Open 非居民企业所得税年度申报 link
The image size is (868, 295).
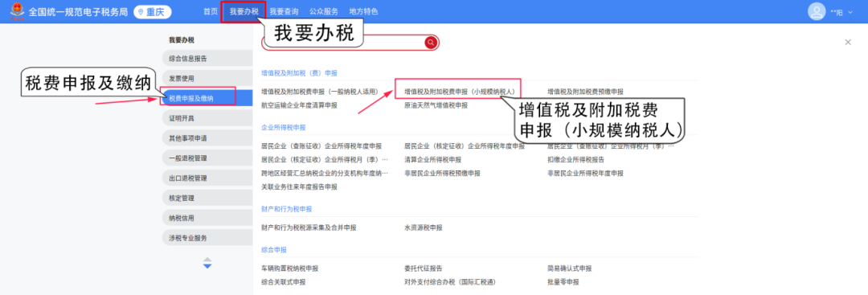585,174
